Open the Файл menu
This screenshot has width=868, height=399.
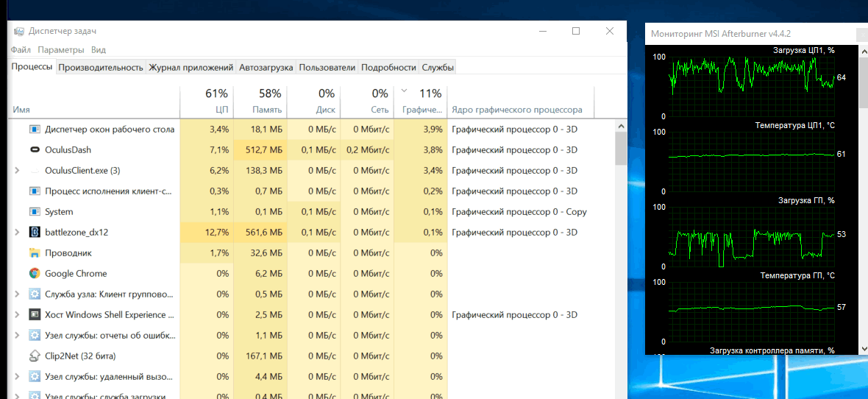(x=21, y=50)
